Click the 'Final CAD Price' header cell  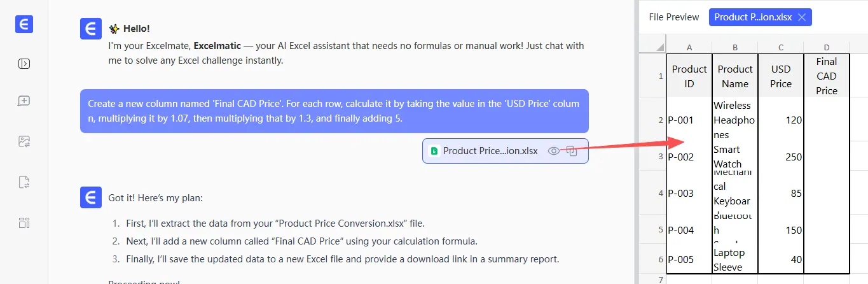tap(826, 76)
